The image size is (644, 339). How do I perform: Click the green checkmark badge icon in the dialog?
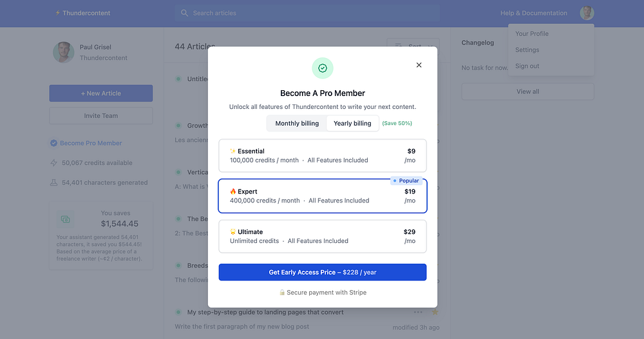coord(323,68)
